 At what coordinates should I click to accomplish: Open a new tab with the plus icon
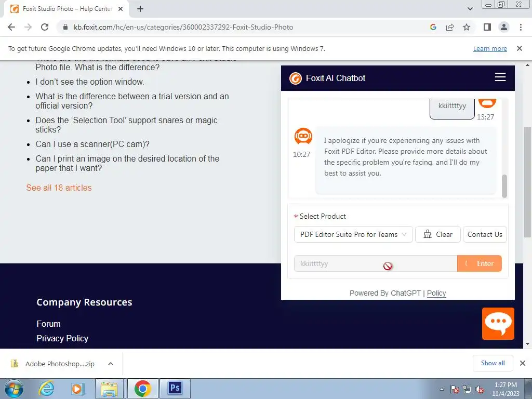click(140, 9)
